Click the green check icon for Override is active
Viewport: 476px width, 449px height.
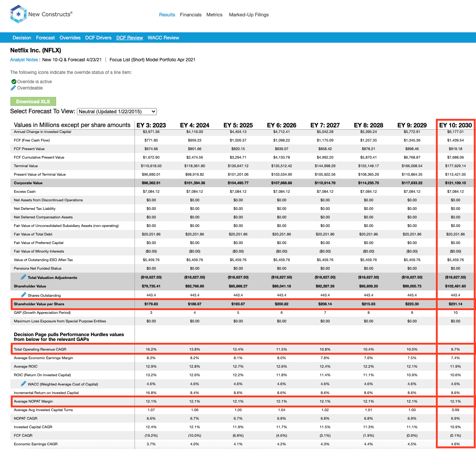tap(14, 82)
